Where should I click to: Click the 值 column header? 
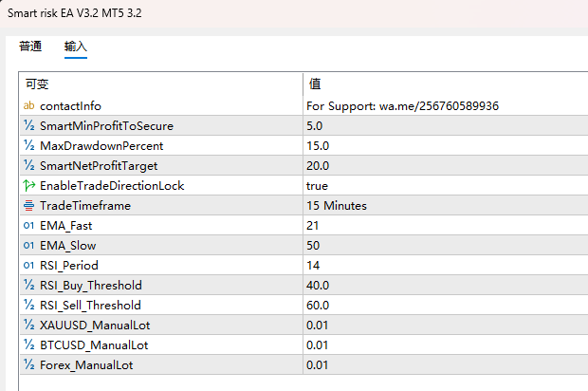(x=446, y=84)
